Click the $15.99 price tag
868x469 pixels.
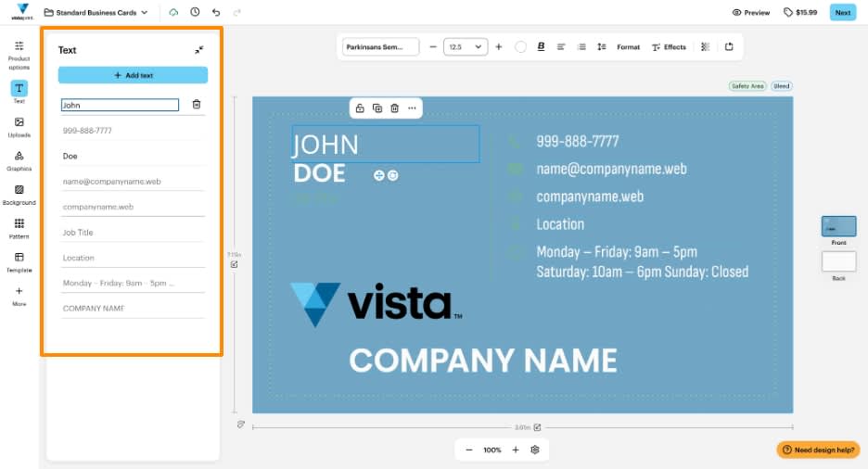click(800, 12)
